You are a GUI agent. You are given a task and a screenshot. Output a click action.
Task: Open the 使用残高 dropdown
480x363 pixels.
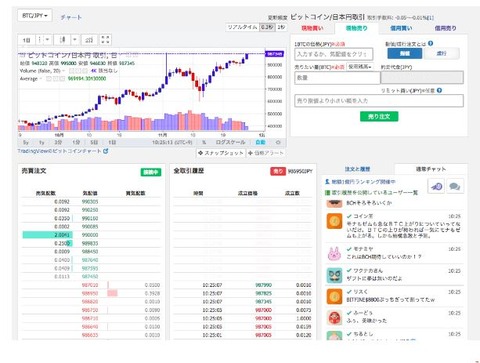pyautogui.click(x=360, y=67)
